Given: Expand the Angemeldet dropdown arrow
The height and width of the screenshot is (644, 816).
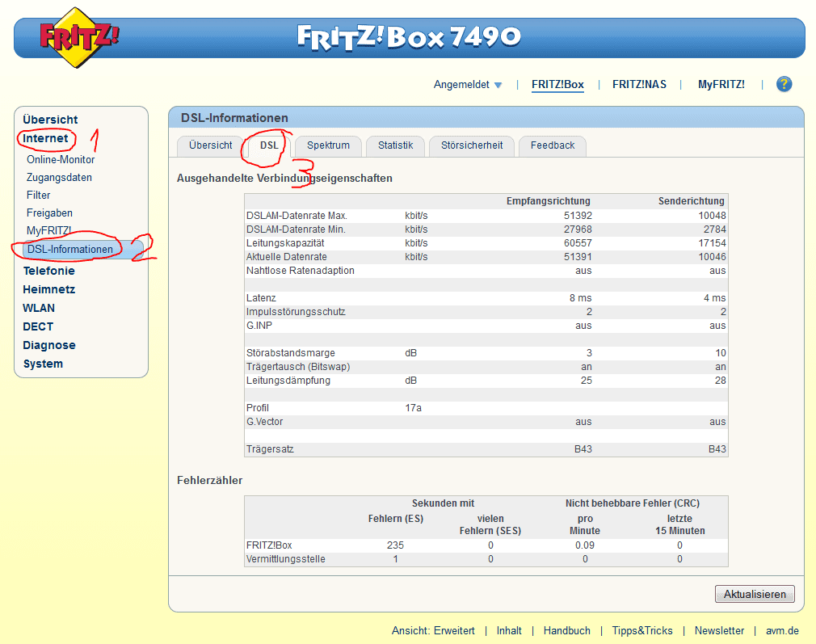Looking at the screenshot, I should pyautogui.click(x=498, y=85).
